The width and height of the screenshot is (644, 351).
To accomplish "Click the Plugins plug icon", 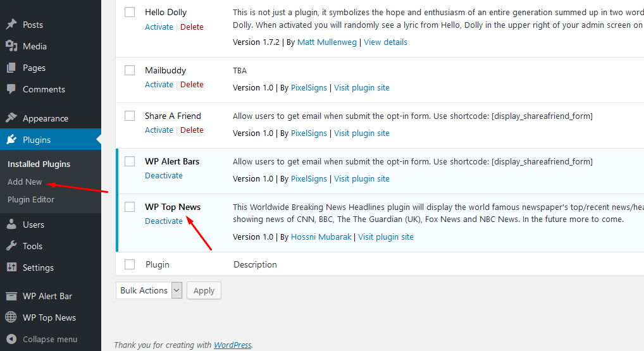I will (x=11, y=140).
